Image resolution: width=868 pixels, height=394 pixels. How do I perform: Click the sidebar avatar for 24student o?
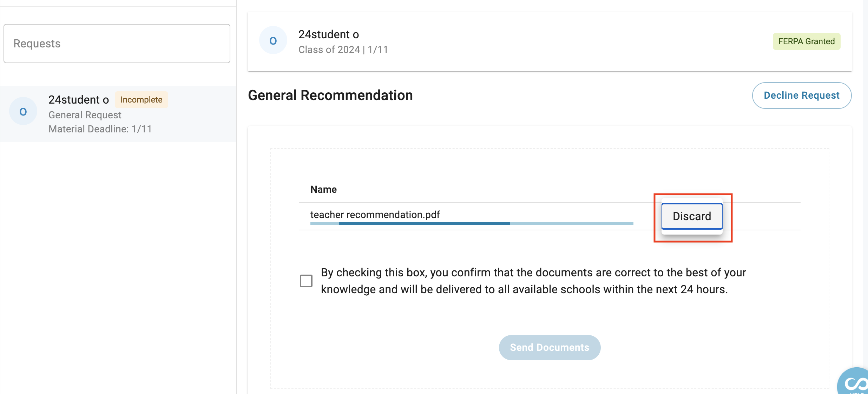point(23,111)
